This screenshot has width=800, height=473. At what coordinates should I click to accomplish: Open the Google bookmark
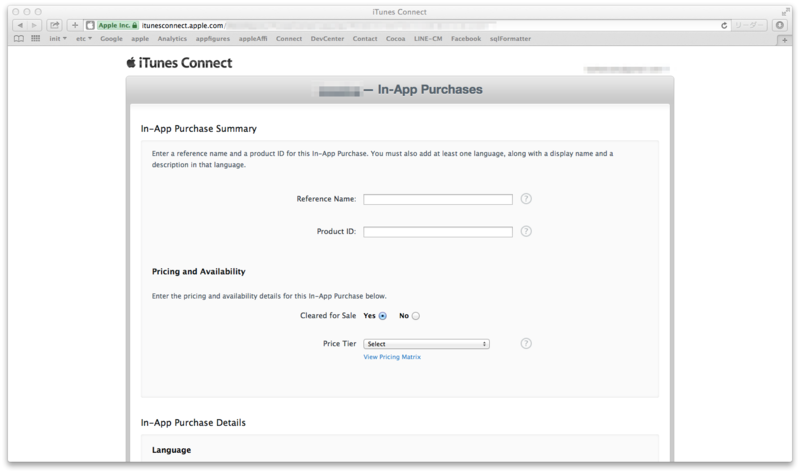coord(111,39)
